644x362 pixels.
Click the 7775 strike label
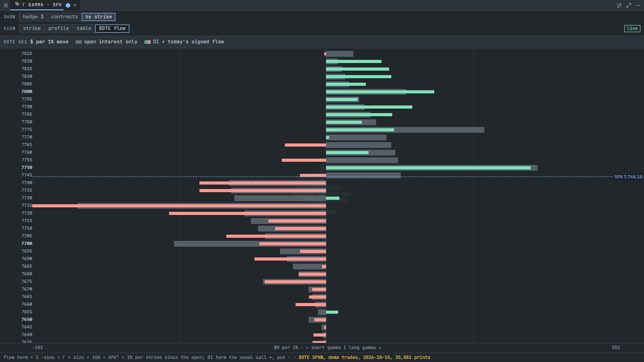[x=27, y=130]
